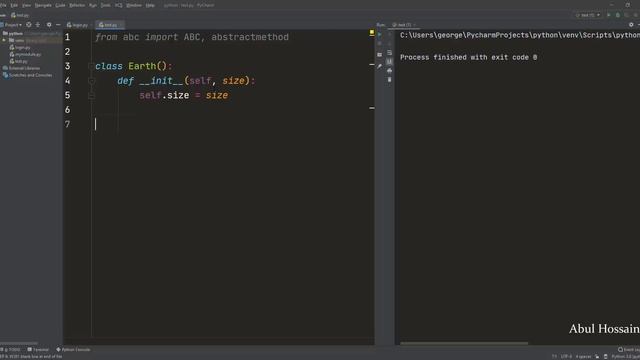Screen dimensions: 640x360
Task: Click the trash clear-all icon in Run panel
Action: click(x=389, y=80)
